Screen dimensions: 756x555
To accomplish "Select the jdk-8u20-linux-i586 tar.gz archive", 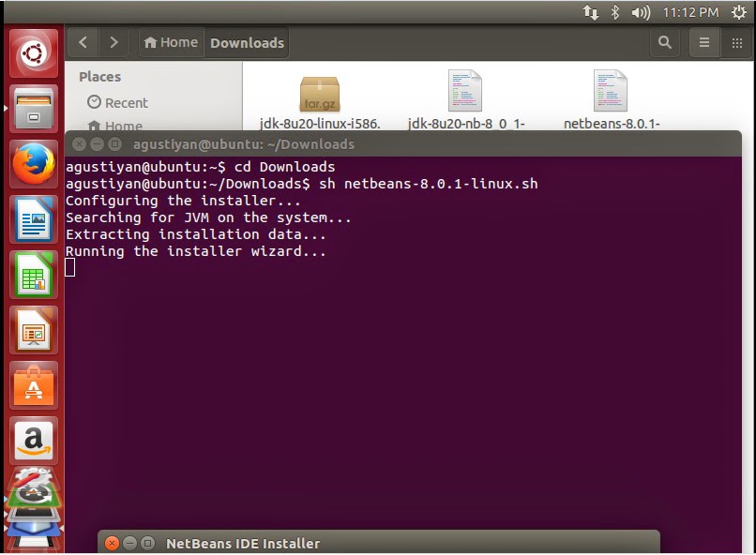I will (x=320, y=101).
